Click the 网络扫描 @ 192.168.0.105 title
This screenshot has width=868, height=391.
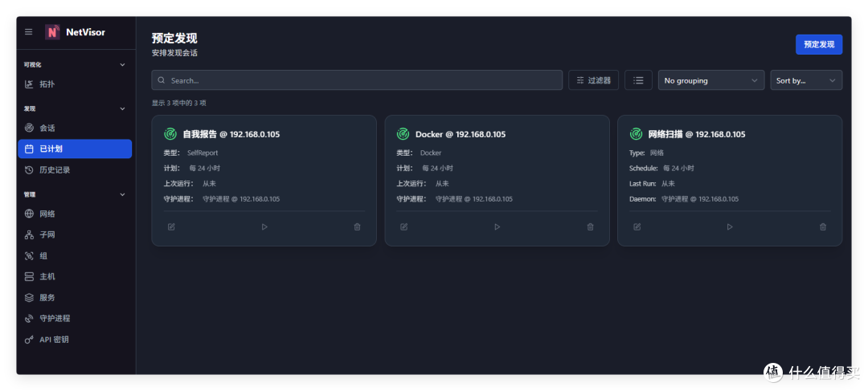(696, 134)
